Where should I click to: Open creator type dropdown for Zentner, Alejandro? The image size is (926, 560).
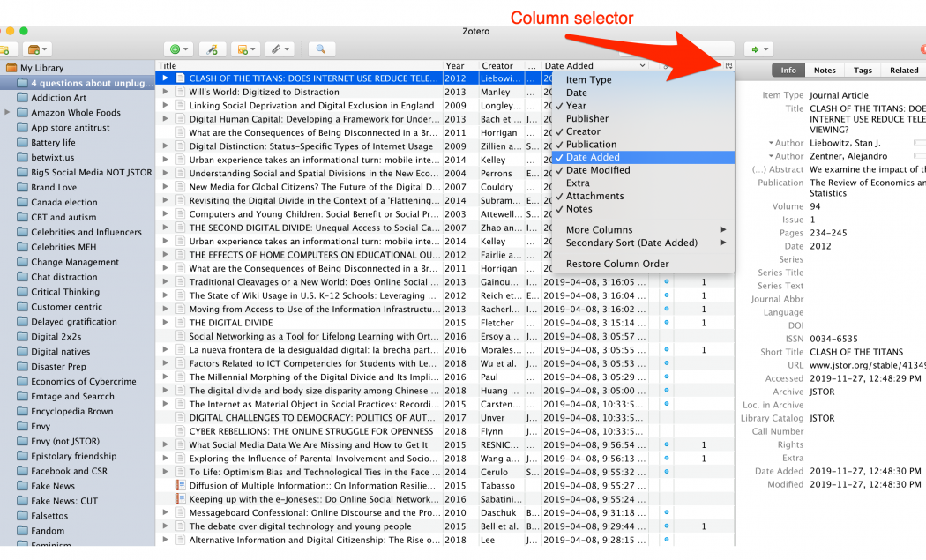(x=771, y=156)
